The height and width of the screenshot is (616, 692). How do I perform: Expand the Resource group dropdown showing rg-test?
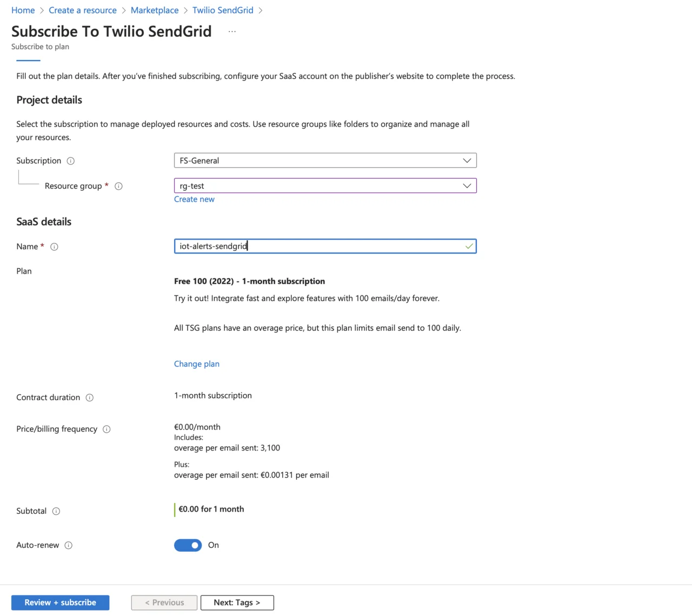[x=325, y=186]
